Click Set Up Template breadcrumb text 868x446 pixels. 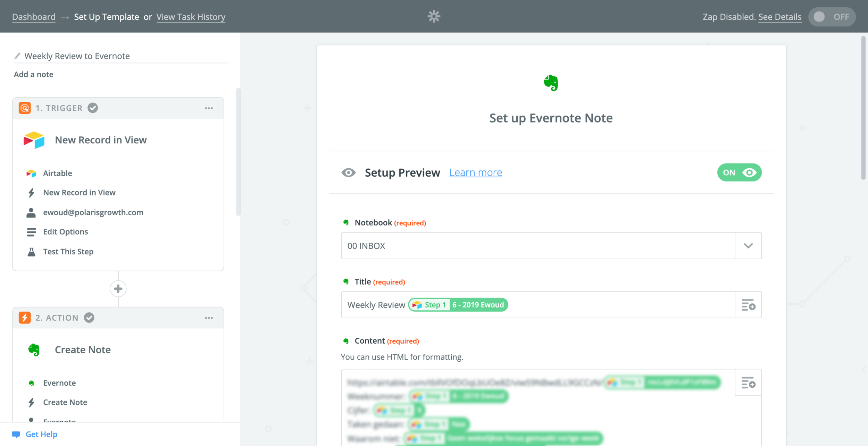[106, 17]
